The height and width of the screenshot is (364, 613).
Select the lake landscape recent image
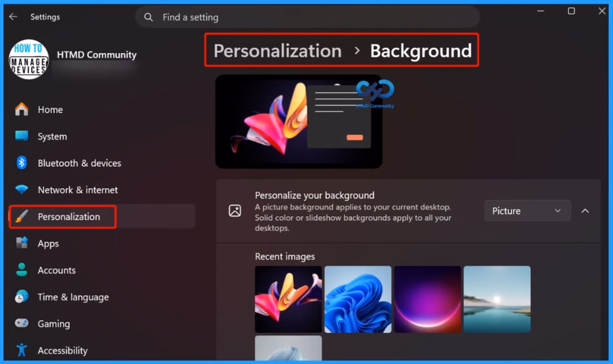click(497, 299)
